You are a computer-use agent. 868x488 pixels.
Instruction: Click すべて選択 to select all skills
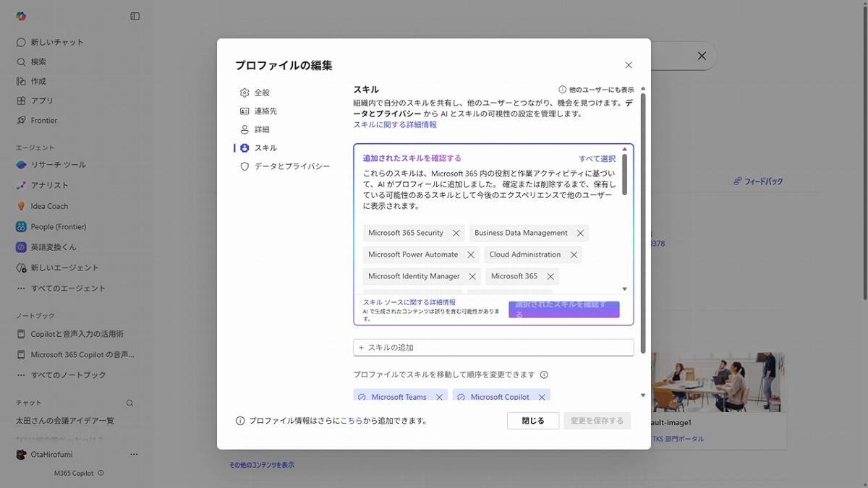click(x=597, y=159)
